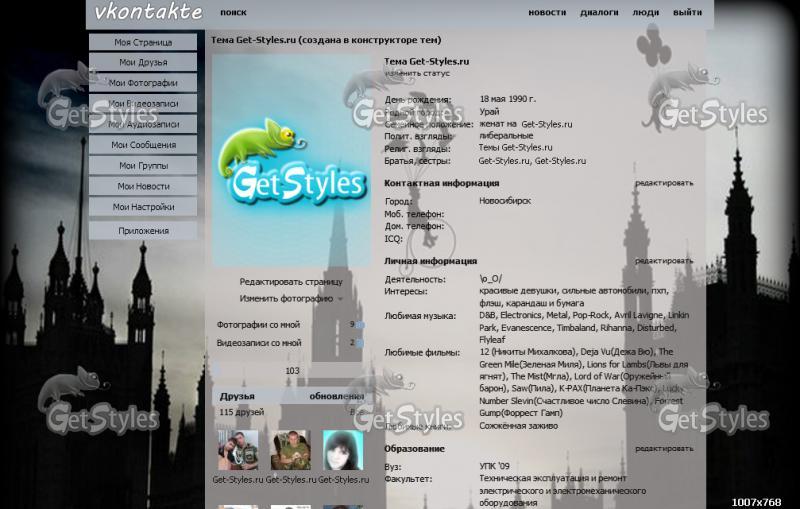Image resolution: width=800 pixels, height=509 pixels.
Task: Click the 103 rating value
Action: (292, 371)
